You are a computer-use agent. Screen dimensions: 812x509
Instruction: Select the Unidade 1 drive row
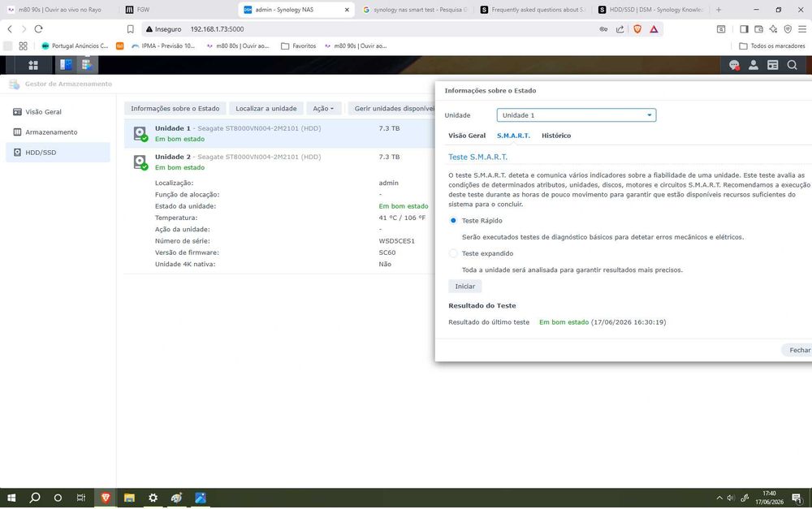point(279,134)
